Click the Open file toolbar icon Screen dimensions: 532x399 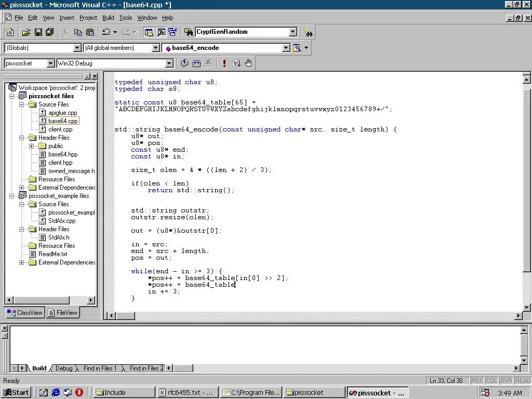(x=26, y=32)
